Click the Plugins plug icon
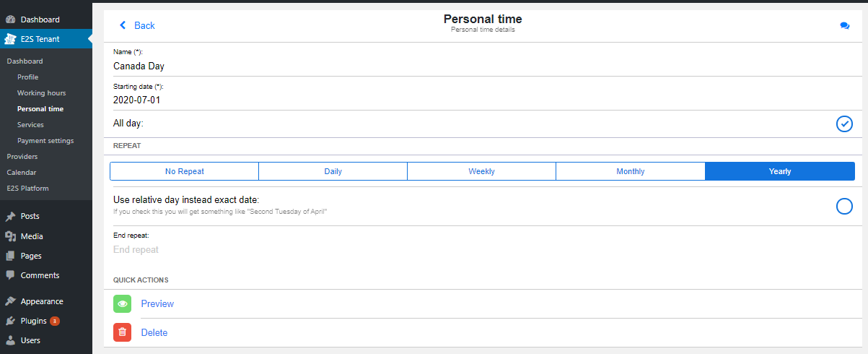 pos(10,321)
